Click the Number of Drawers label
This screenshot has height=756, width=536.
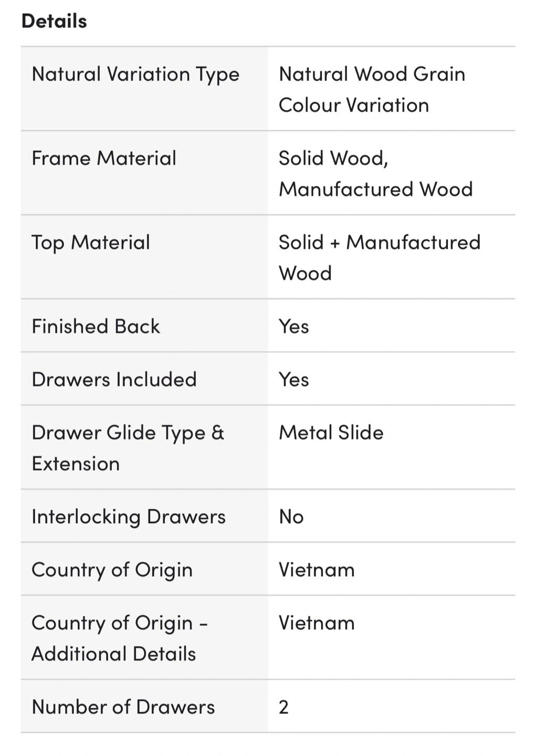123,707
